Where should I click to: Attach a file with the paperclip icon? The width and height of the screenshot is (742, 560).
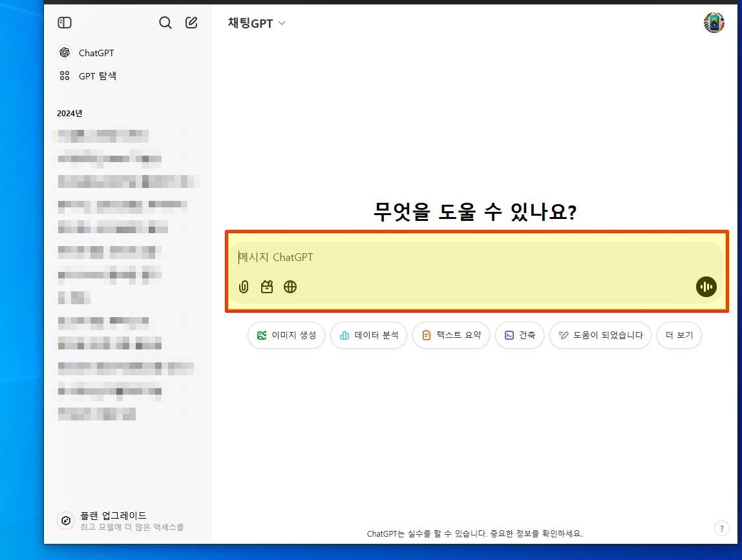point(244,287)
